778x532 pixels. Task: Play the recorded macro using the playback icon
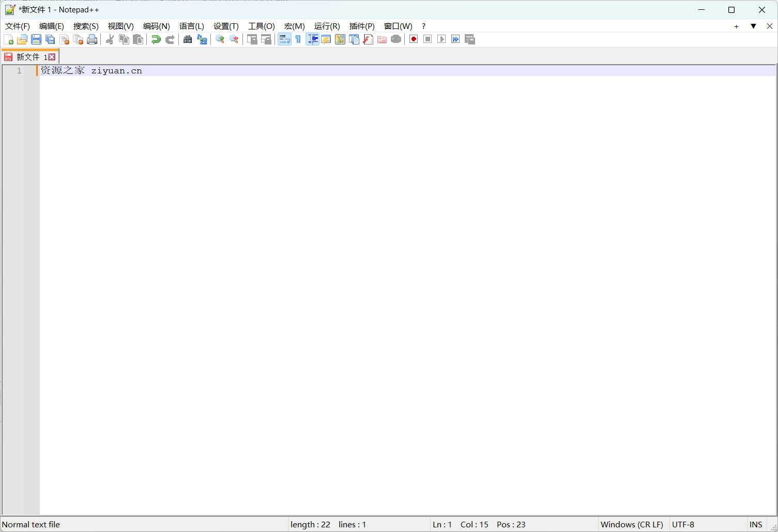(441, 39)
